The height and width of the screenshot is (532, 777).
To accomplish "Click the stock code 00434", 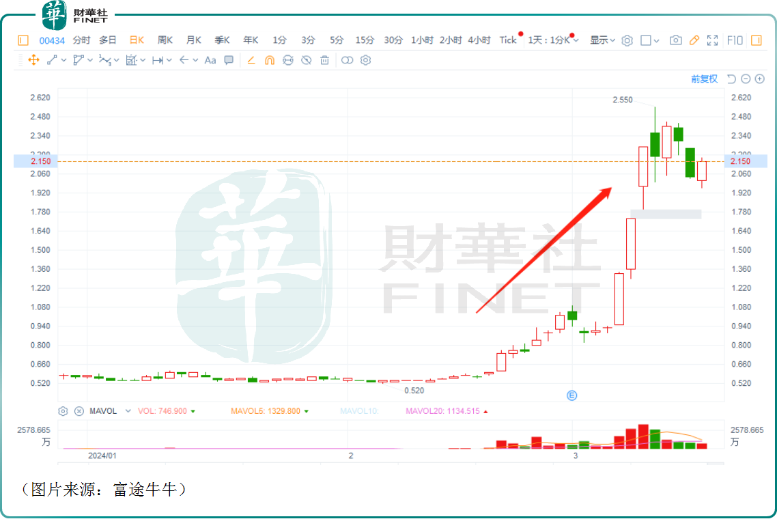I will (x=52, y=41).
